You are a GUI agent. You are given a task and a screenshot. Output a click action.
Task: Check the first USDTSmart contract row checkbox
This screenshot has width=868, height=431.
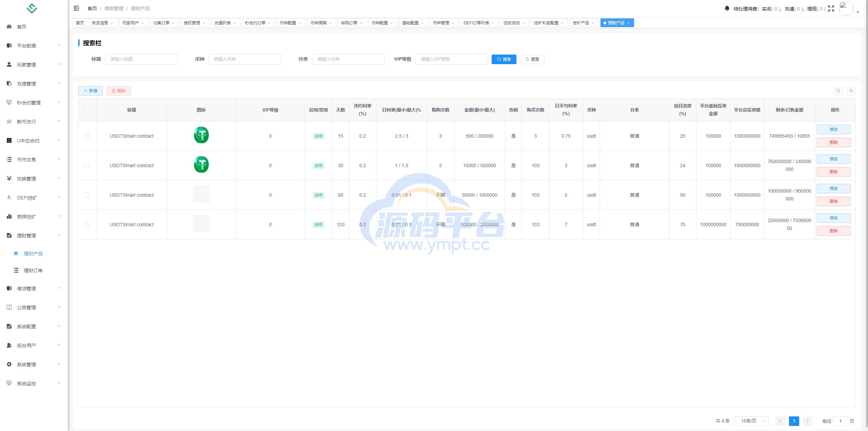(x=87, y=136)
